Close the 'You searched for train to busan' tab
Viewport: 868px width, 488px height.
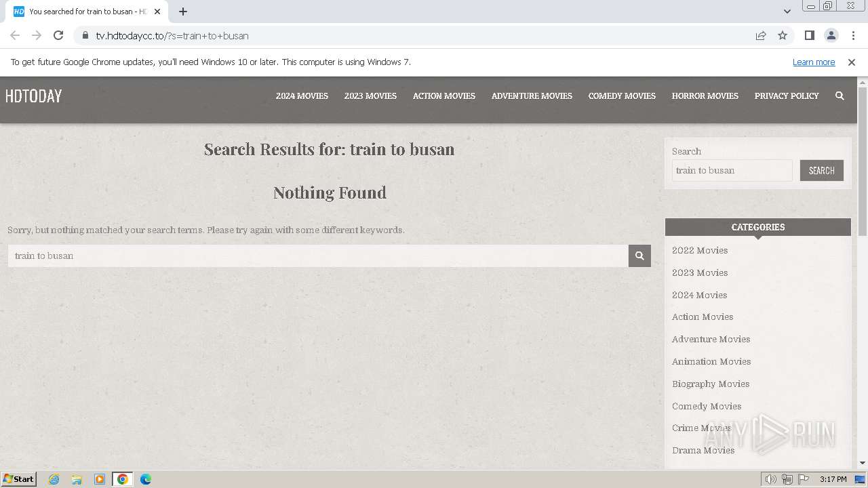point(157,12)
